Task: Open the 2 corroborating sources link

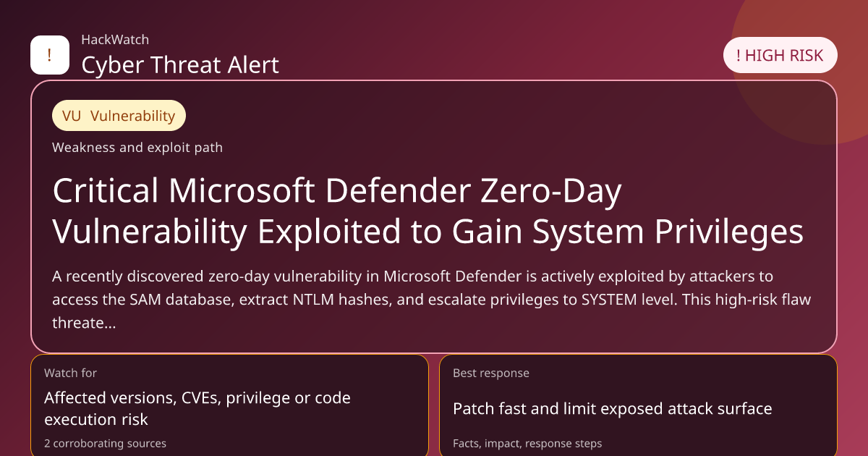Action: point(106,443)
